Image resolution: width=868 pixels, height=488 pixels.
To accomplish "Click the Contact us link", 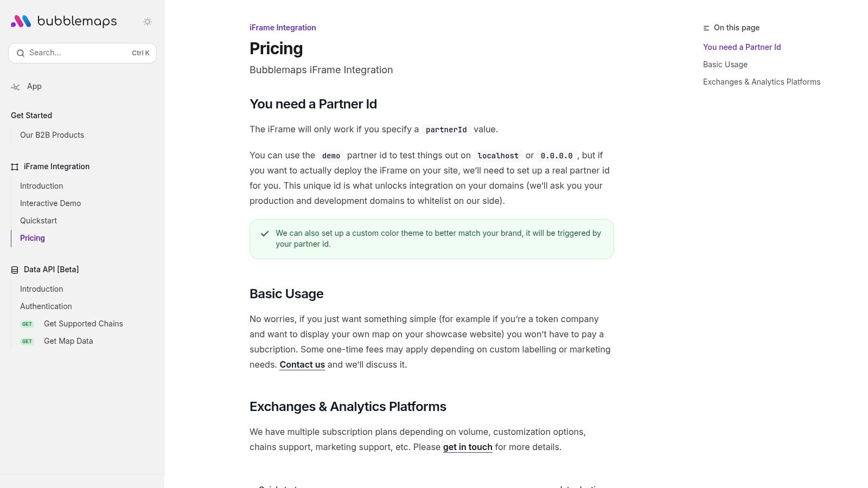I will pos(302,364).
